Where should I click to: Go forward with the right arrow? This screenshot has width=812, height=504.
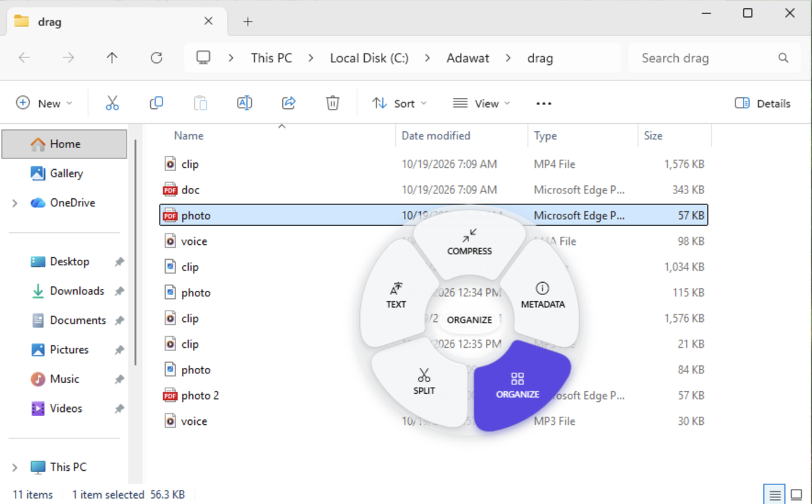[x=68, y=58]
